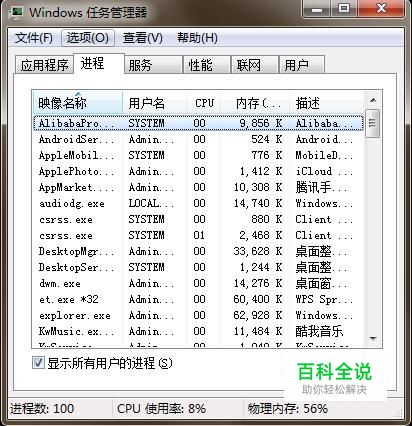The width and height of the screenshot is (412, 426).
Task: Select csrss.exe using 880 K memory
Action: (x=198, y=219)
